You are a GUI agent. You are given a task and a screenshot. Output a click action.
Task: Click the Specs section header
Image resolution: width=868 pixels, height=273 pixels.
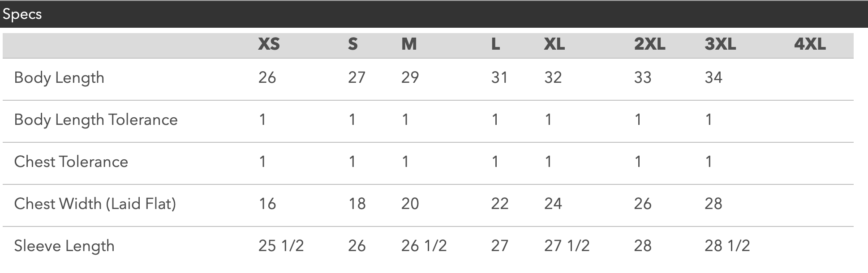click(x=22, y=14)
